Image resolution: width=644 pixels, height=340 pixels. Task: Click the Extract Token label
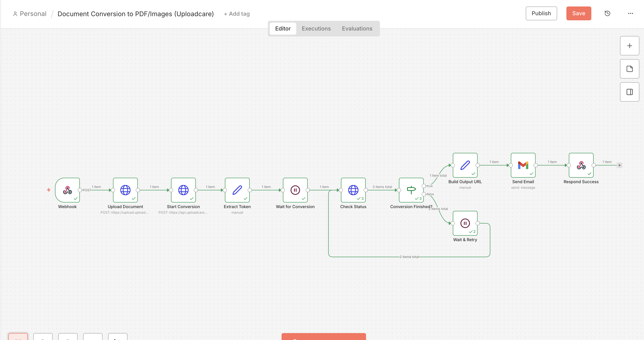237,207
